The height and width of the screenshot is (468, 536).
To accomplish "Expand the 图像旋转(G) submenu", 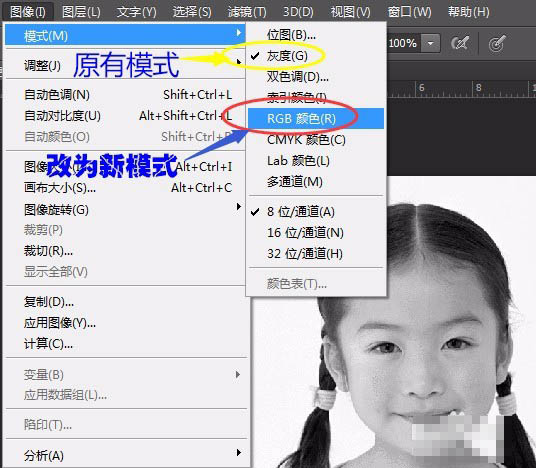I will [125, 209].
